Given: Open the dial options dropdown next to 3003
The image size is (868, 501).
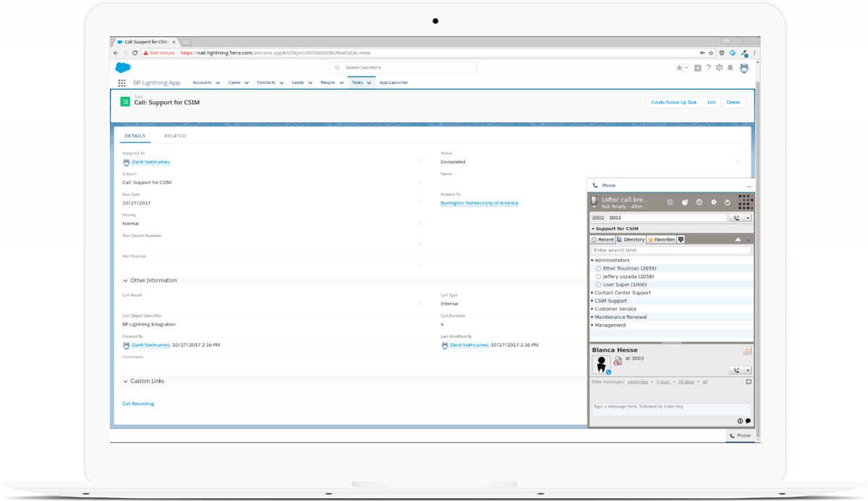Looking at the screenshot, I should click(748, 218).
